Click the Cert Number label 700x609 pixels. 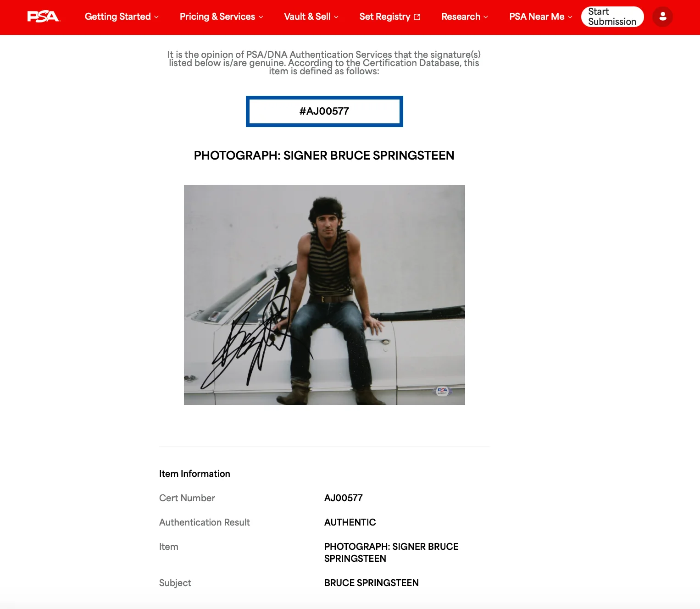click(187, 498)
